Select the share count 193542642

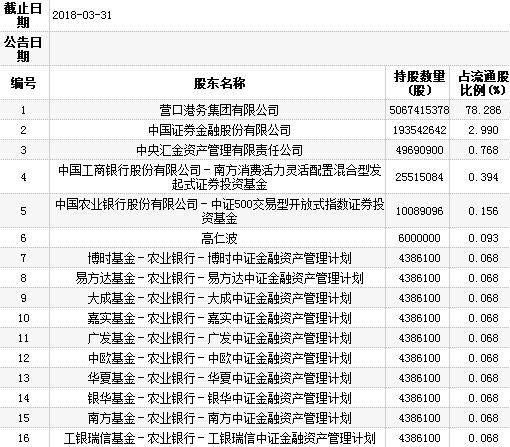[419, 130]
